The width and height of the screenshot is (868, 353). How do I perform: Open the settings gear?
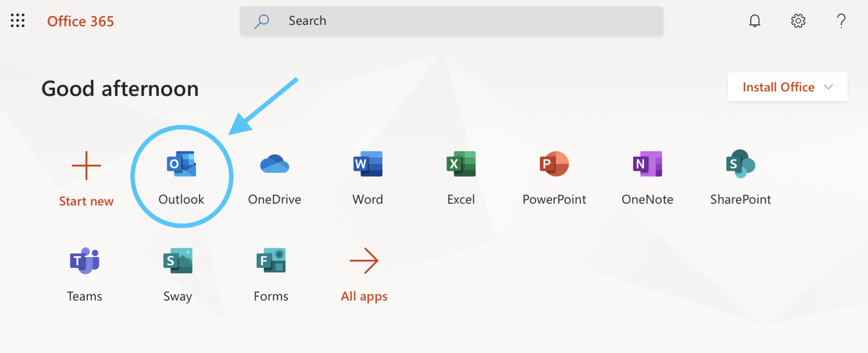(x=798, y=21)
